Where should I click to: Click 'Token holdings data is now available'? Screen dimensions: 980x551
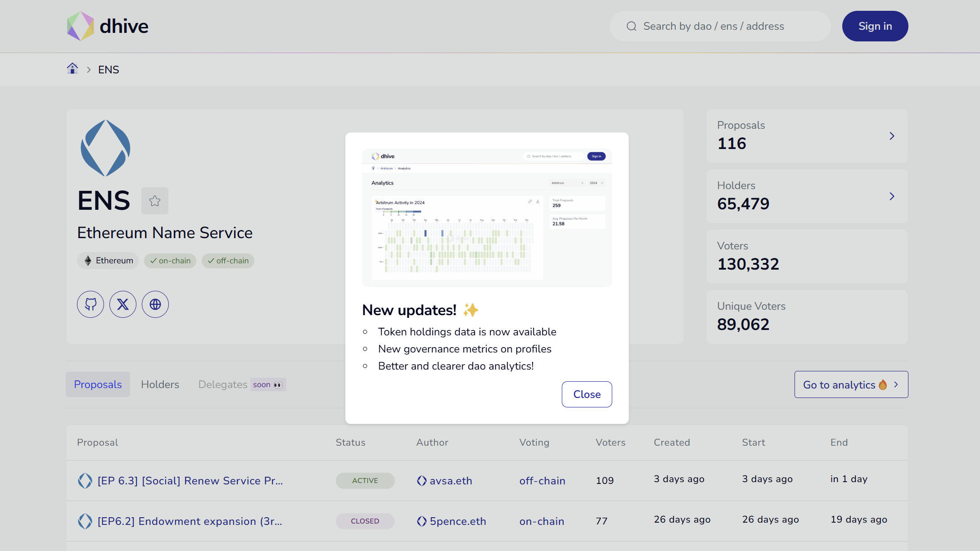point(467,332)
